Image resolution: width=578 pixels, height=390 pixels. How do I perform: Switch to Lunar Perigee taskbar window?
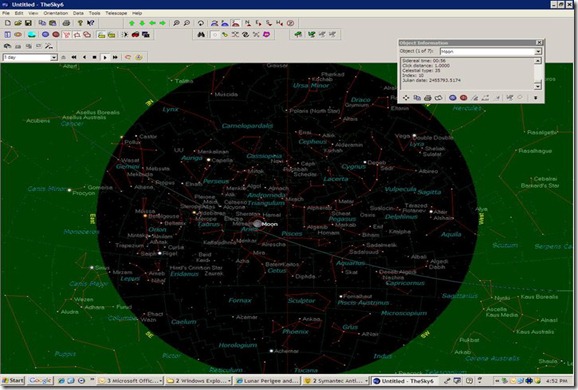[267, 380]
